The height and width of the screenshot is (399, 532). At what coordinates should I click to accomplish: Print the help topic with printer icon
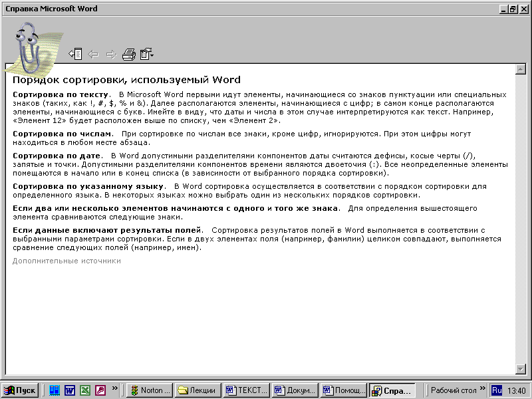(x=129, y=55)
